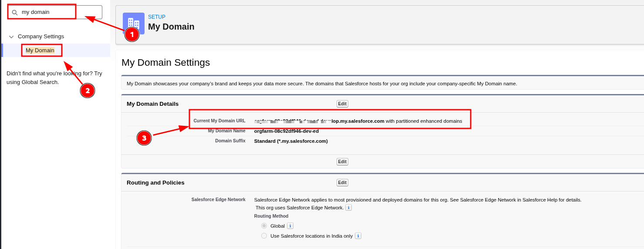Click the My Domain Details section title
This screenshot has height=249, width=644.
(152, 104)
